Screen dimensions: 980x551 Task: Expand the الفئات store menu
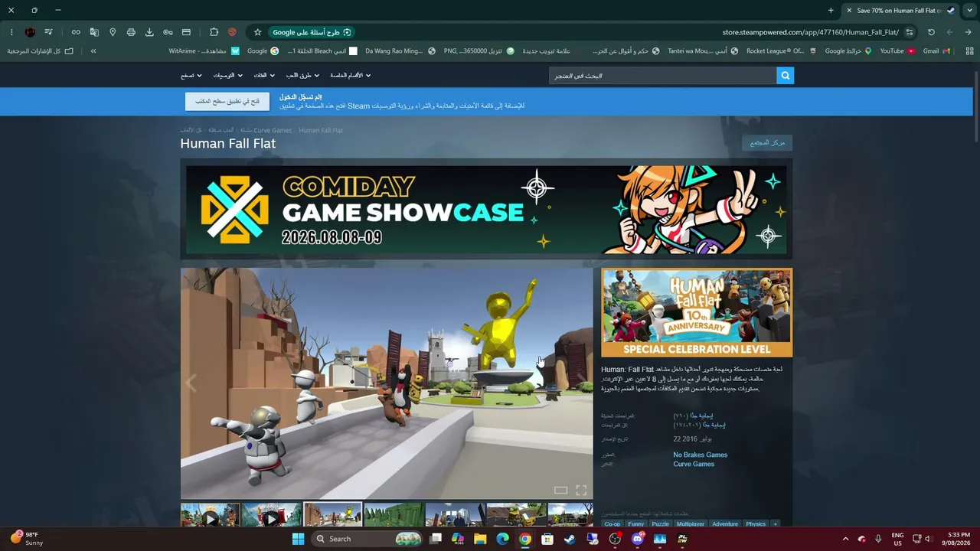(x=265, y=76)
